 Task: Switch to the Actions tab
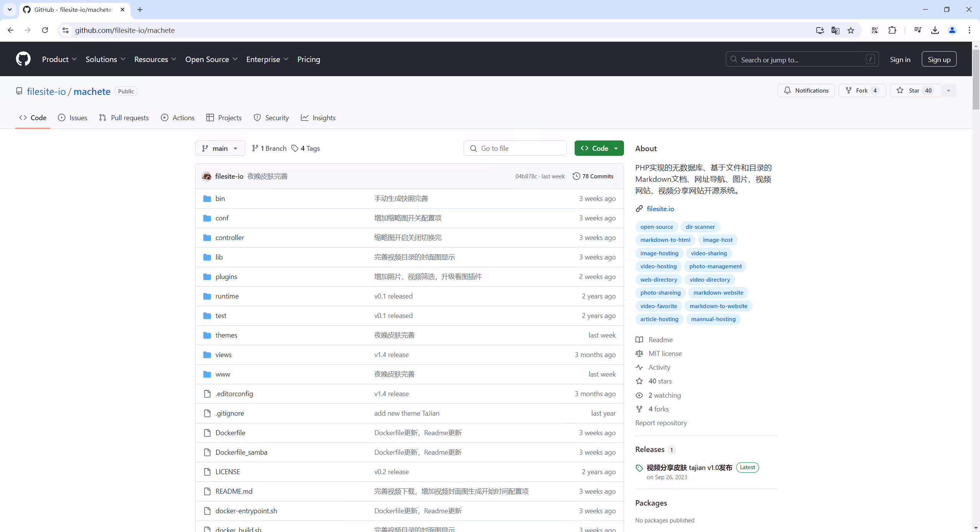click(x=178, y=117)
